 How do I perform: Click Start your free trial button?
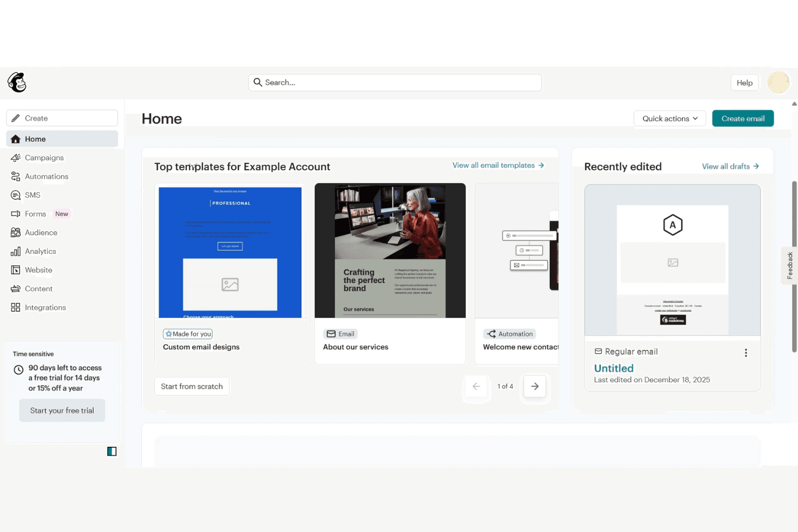coord(62,411)
